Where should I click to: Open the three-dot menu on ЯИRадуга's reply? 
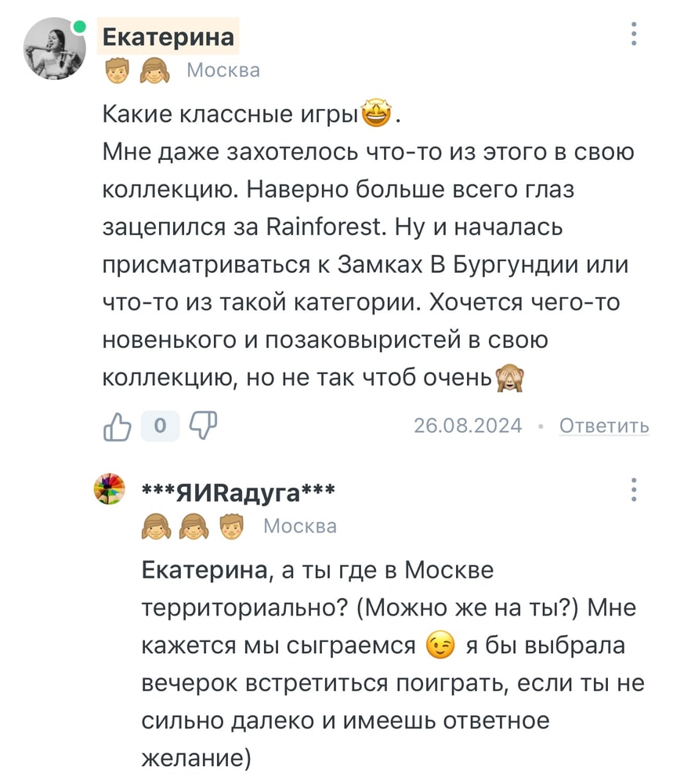pos(634,490)
